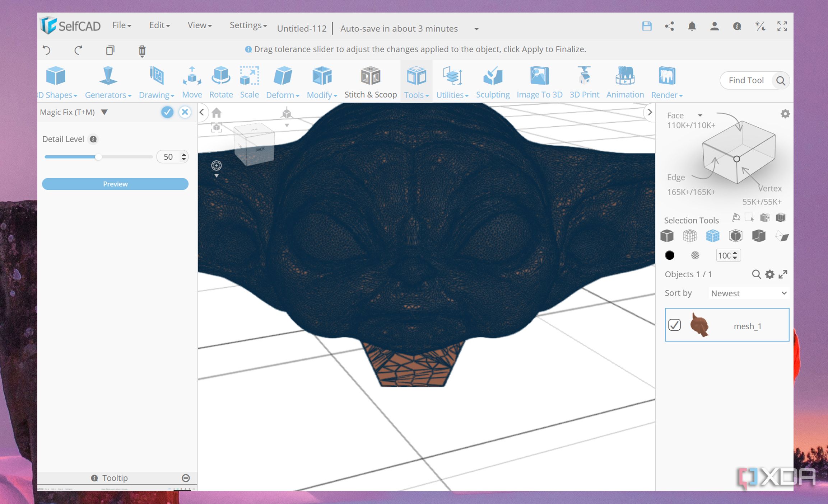The width and height of the screenshot is (828, 504).
Task: Open the user account icon
Action: coord(714,26)
